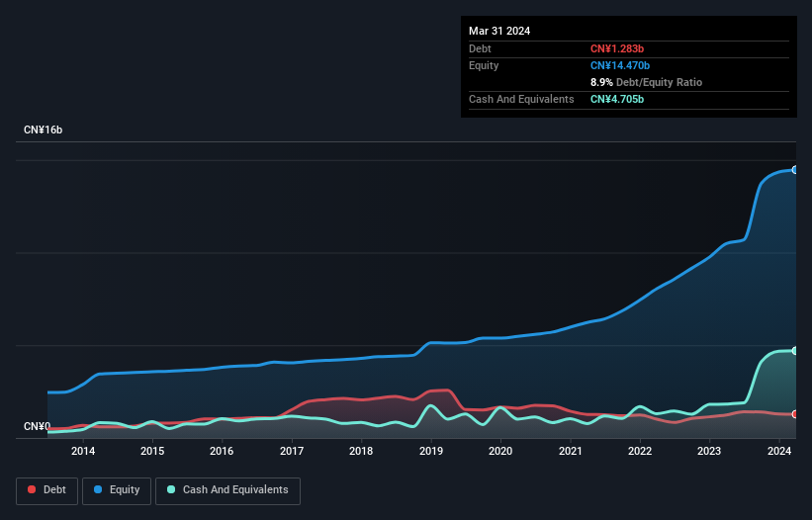Click the tooltip Equity row label
The image size is (812, 520).
(484, 65)
